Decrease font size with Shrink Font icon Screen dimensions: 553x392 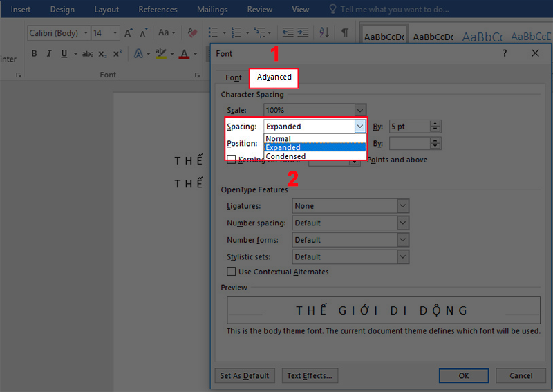click(143, 32)
